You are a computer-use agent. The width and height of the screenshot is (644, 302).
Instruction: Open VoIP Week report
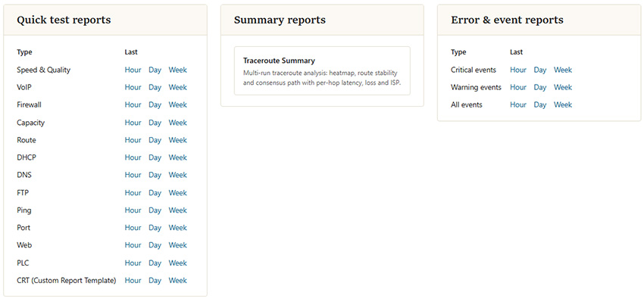(x=177, y=87)
